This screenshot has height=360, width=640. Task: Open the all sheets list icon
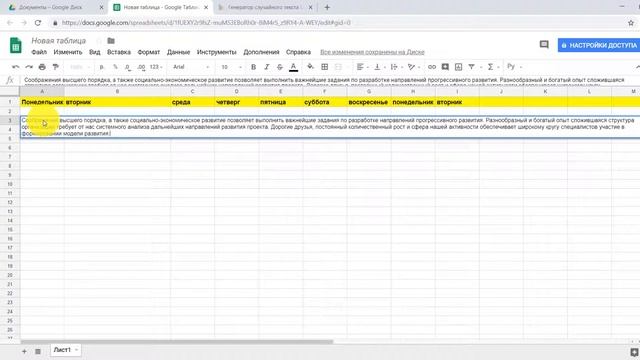pyautogui.click(x=38, y=351)
